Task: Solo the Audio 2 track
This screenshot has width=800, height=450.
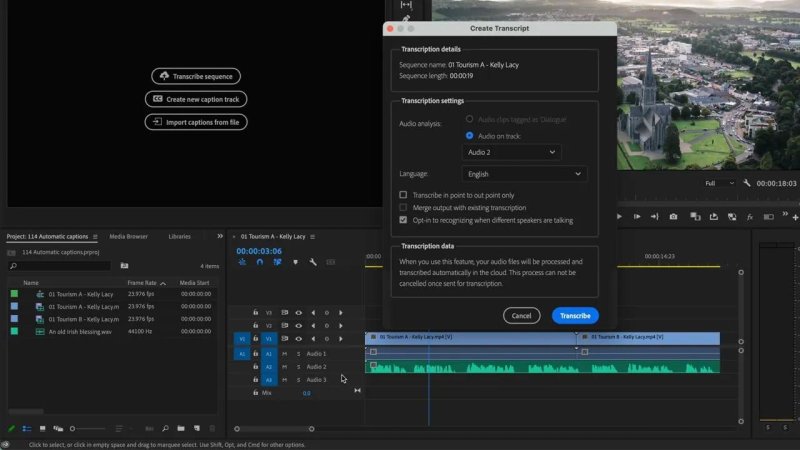Action: pos(298,367)
